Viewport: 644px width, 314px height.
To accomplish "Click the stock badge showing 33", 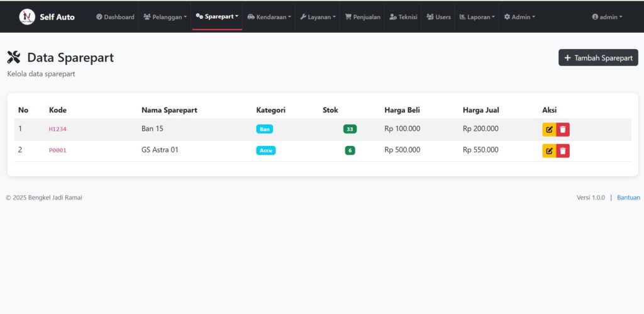I will tap(350, 129).
